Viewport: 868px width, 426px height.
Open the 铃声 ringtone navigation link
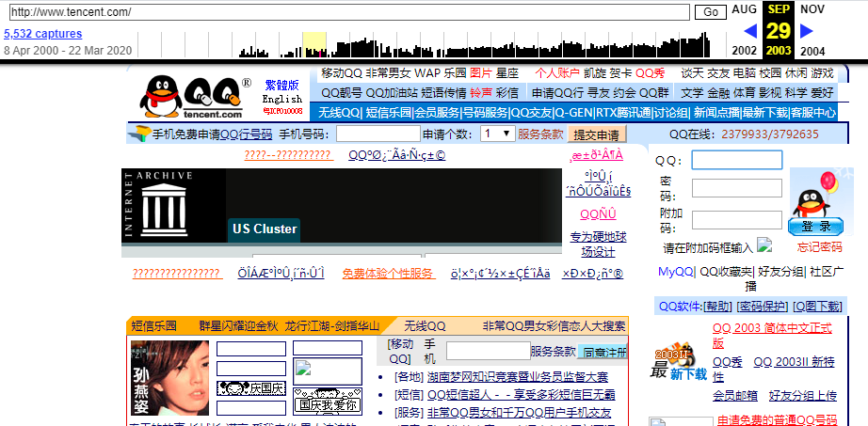pos(481,92)
